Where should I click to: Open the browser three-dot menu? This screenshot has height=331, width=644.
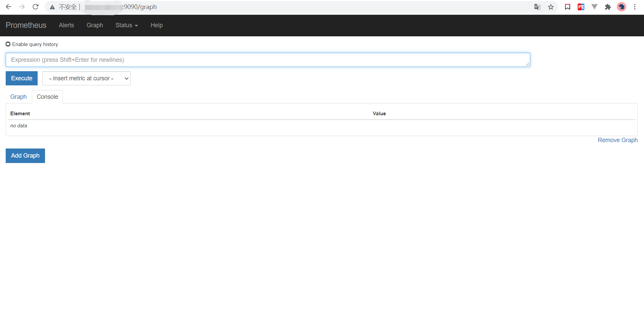635,7
